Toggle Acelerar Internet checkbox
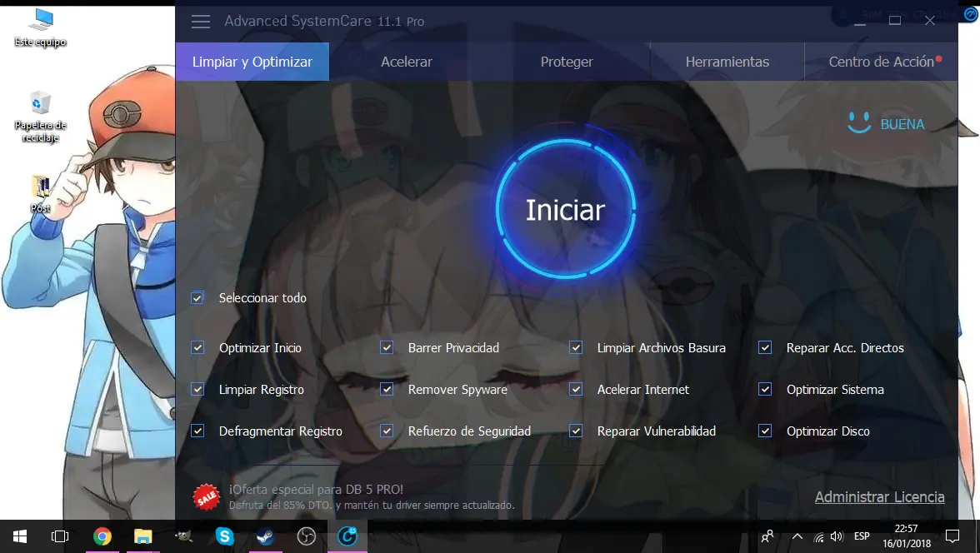Viewport: 980px width, 553px height. [x=576, y=389]
